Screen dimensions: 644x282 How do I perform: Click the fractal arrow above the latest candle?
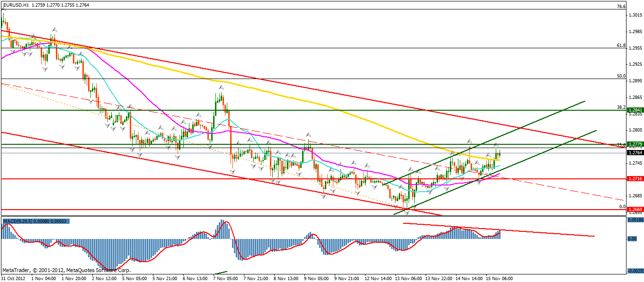coord(496,144)
